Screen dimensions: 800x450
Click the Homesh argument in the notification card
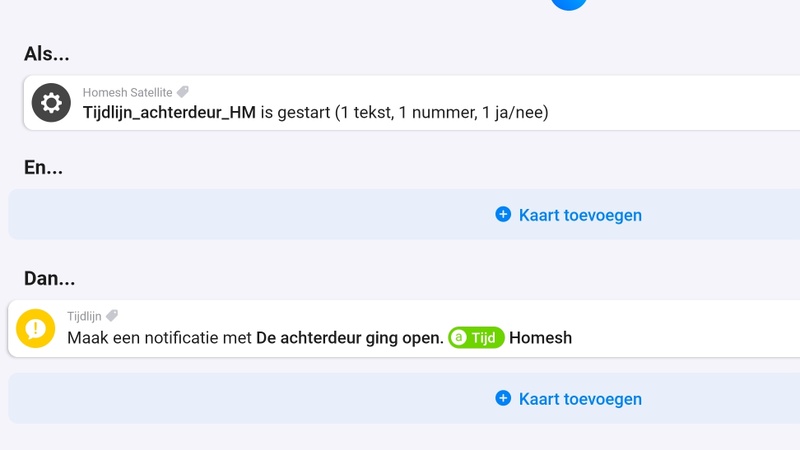(540, 338)
